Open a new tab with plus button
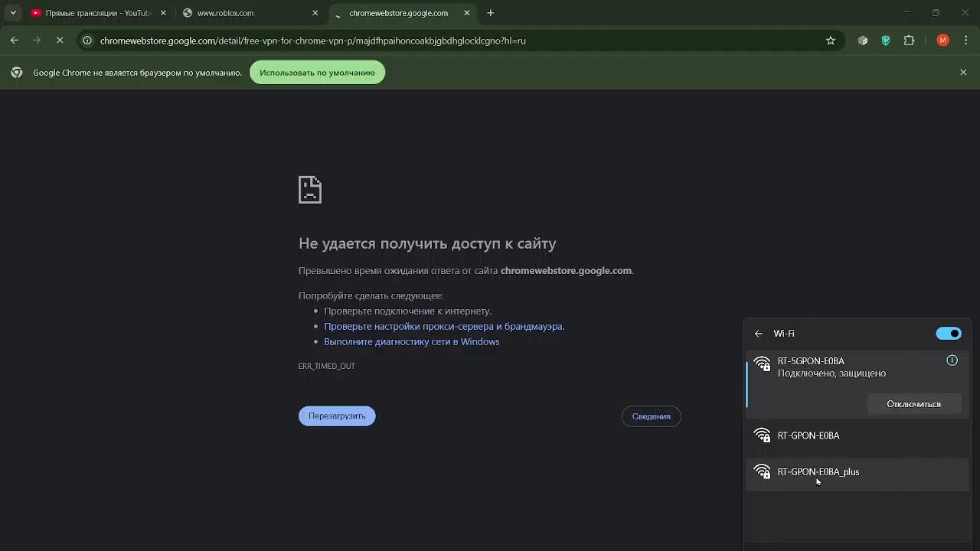This screenshot has height=551, width=980. click(x=491, y=13)
